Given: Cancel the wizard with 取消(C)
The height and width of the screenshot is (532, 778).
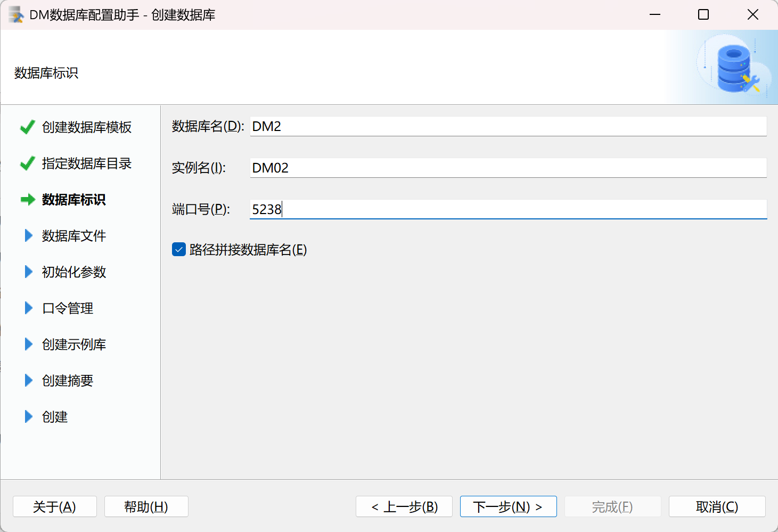Looking at the screenshot, I should click(x=717, y=506).
